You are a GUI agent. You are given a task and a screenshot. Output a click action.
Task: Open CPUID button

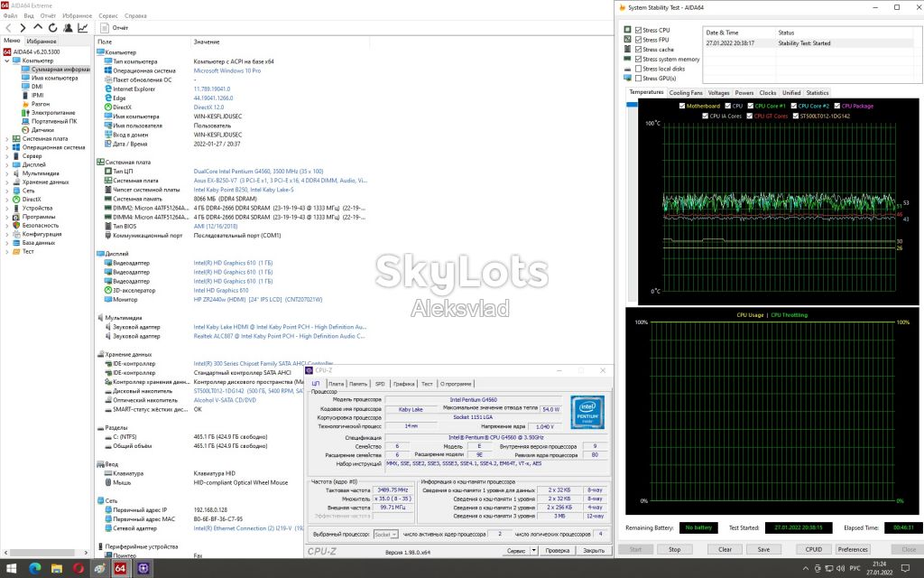(x=814, y=549)
